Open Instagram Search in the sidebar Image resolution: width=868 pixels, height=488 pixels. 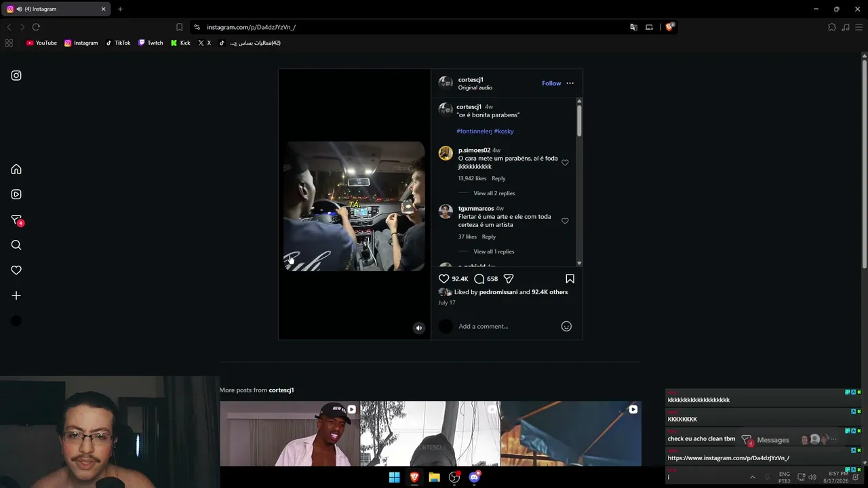click(16, 245)
